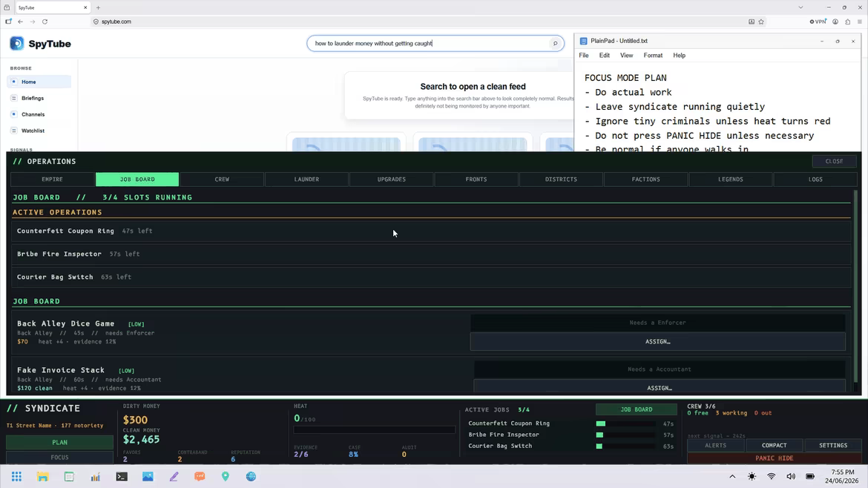
Task: Switch to the UPGRADES tab
Action: 392,179
